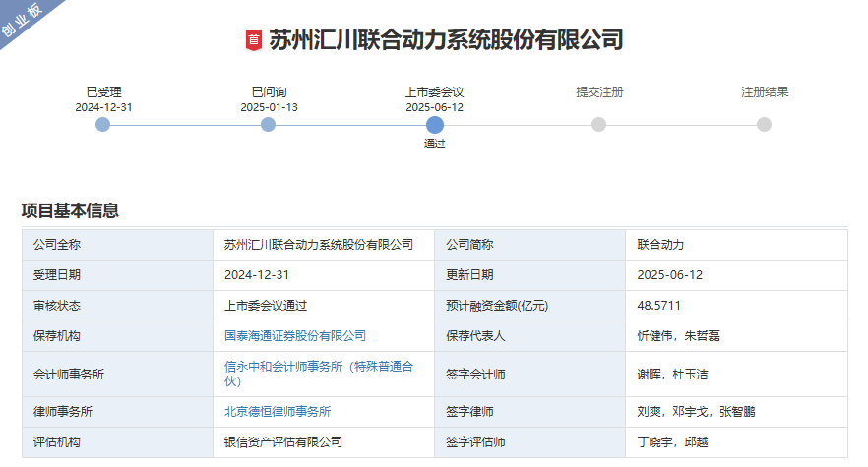Click the 上市委会议通过 review status cell
This screenshot has height=467, width=868.
(x=266, y=306)
